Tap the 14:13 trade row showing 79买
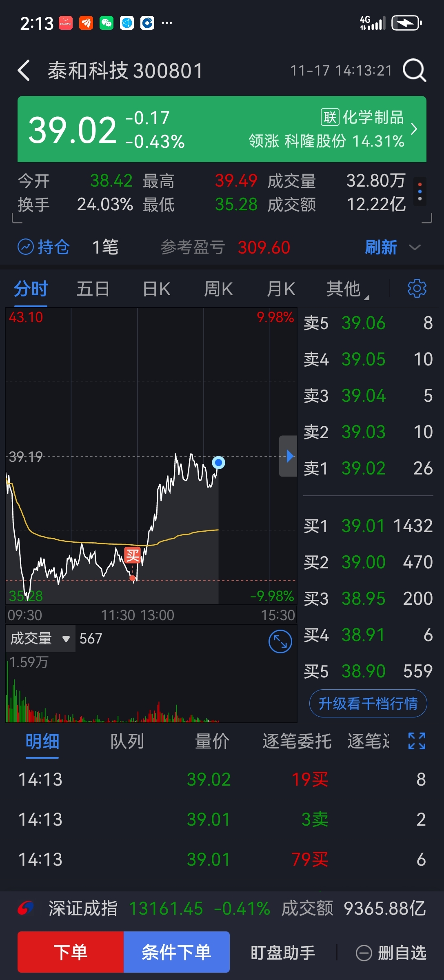Image resolution: width=444 pixels, height=980 pixels. 222,859
